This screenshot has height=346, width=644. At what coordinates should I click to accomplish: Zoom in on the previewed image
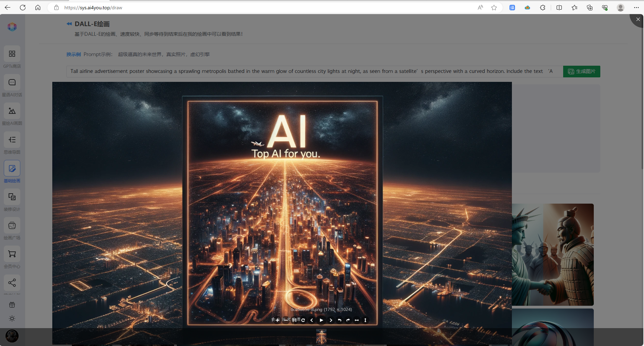[x=277, y=320]
